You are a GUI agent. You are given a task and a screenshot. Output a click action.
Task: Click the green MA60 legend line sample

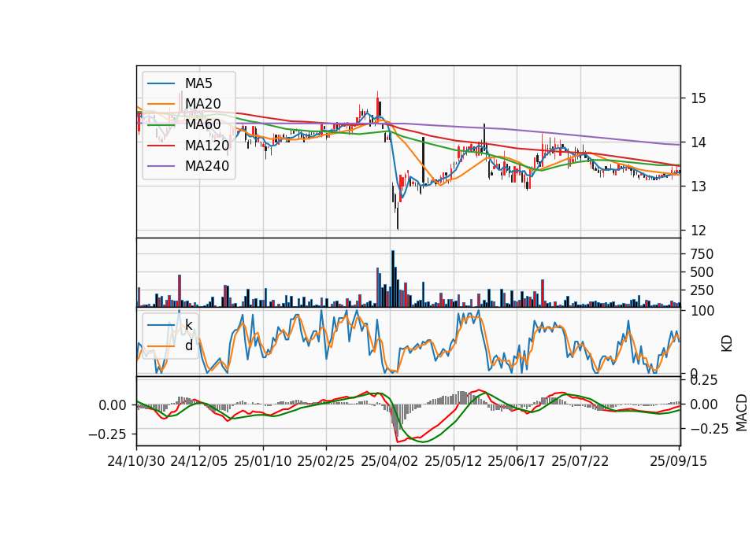[x=161, y=125]
